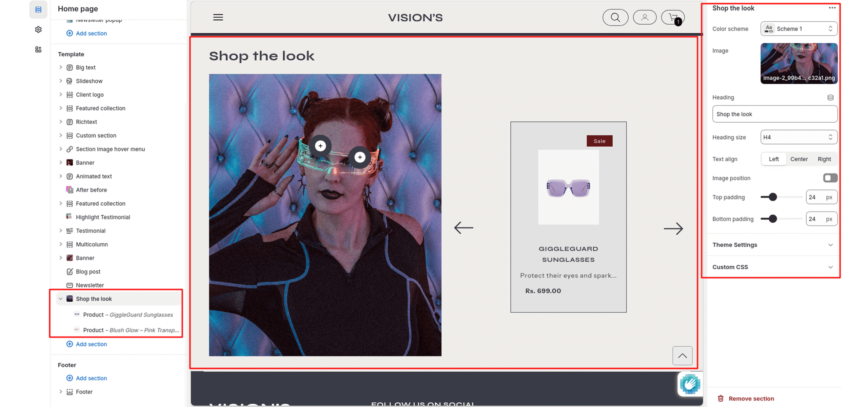Click Add section below Shop the look
The width and height of the screenshot is (868, 407).
coord(86,344)
